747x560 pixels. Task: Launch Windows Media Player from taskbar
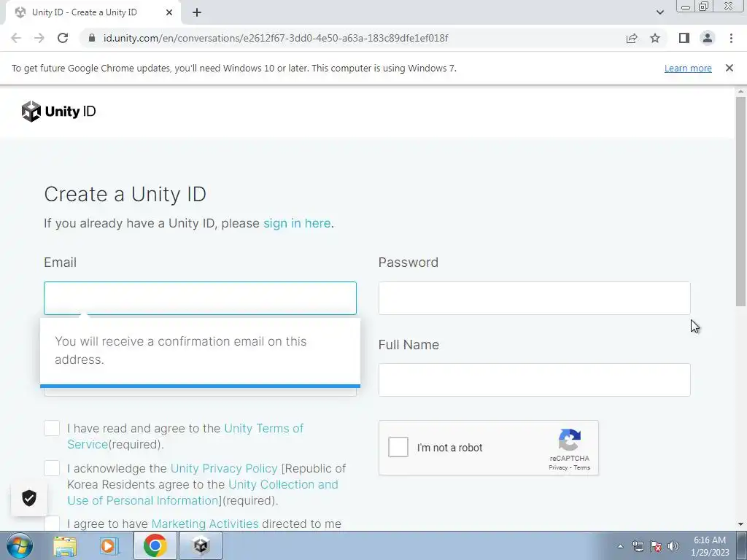(x=109, y=545)
